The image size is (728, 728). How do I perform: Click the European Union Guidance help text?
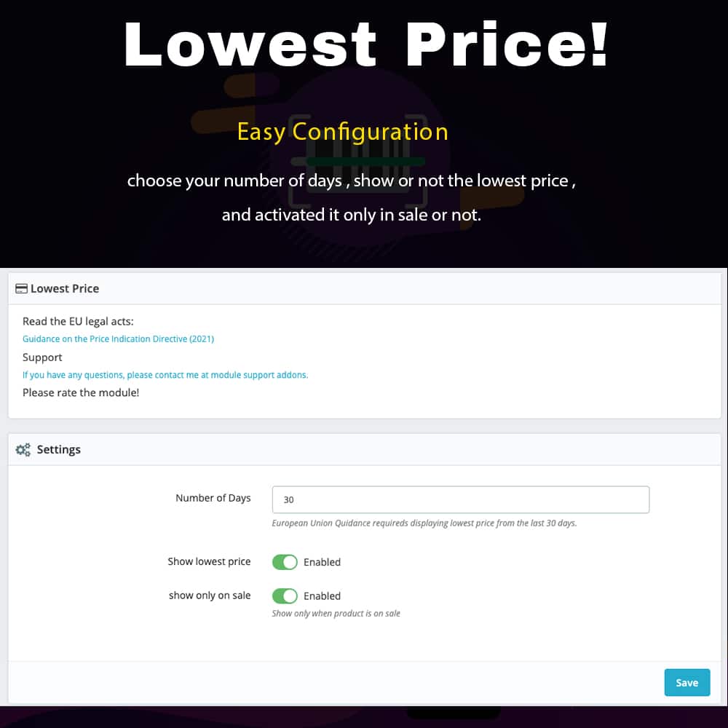click(x=424, y=523)
